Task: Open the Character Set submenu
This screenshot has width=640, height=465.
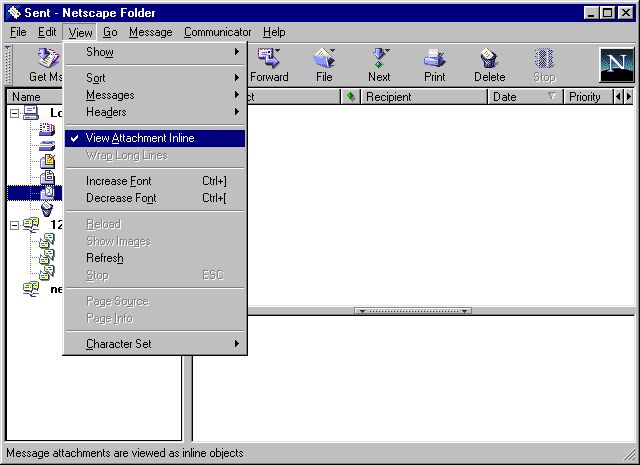Action: 155,344
